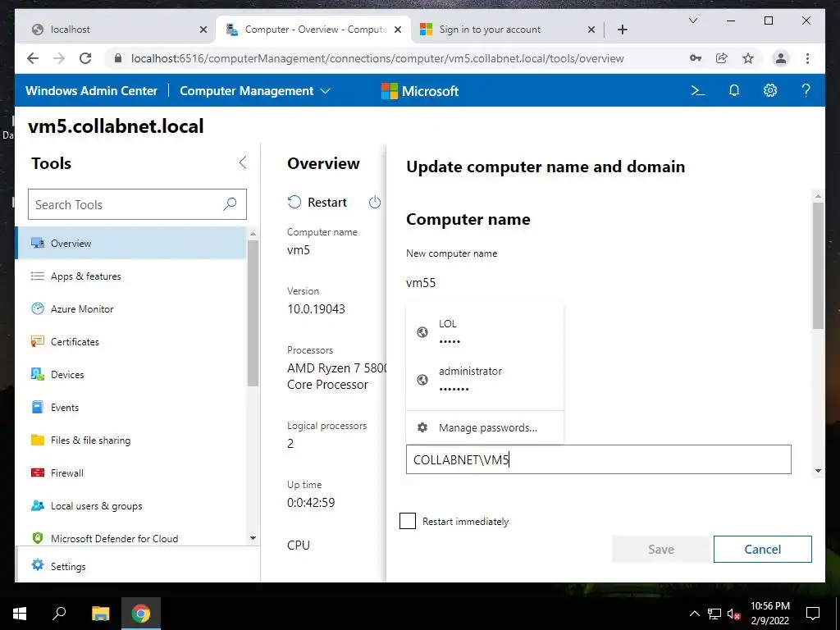Open Manage passwords option

485,427
